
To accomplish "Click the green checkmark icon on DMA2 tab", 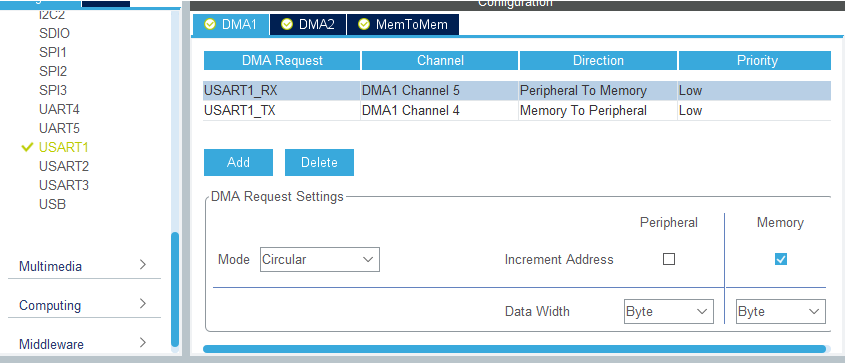I will [287, 24].
